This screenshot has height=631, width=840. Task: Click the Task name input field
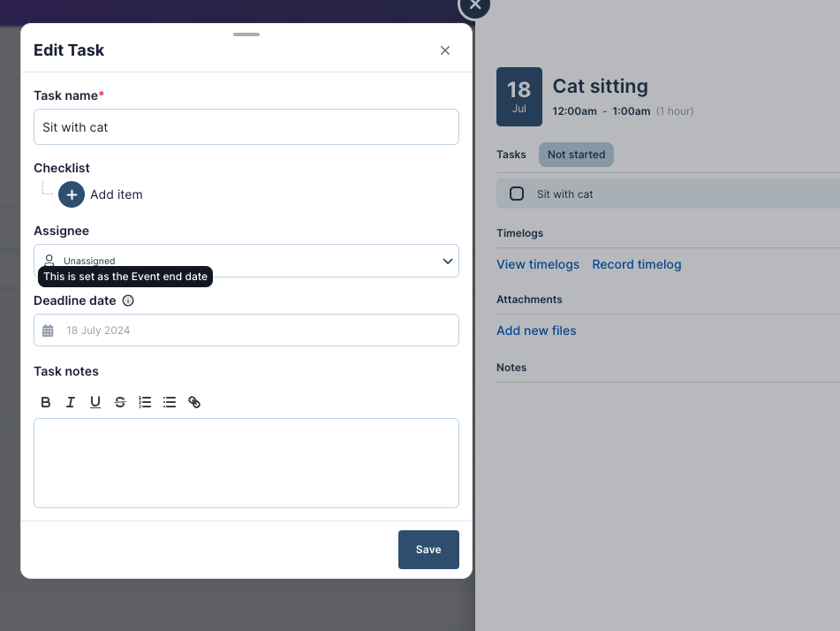[246, 127]
